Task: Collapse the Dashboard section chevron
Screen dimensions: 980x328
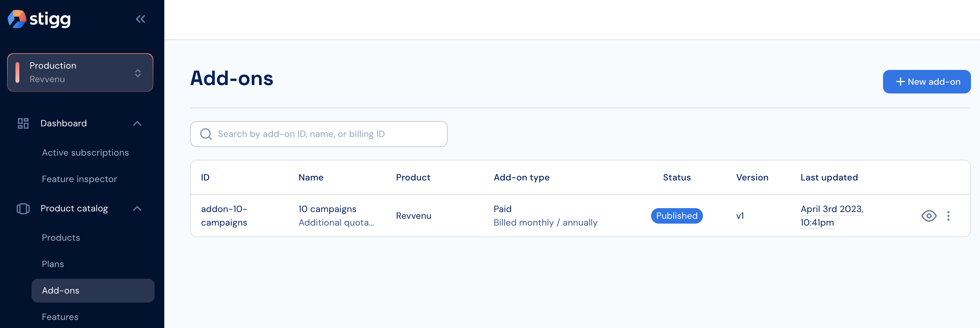Action: [137, 123]
